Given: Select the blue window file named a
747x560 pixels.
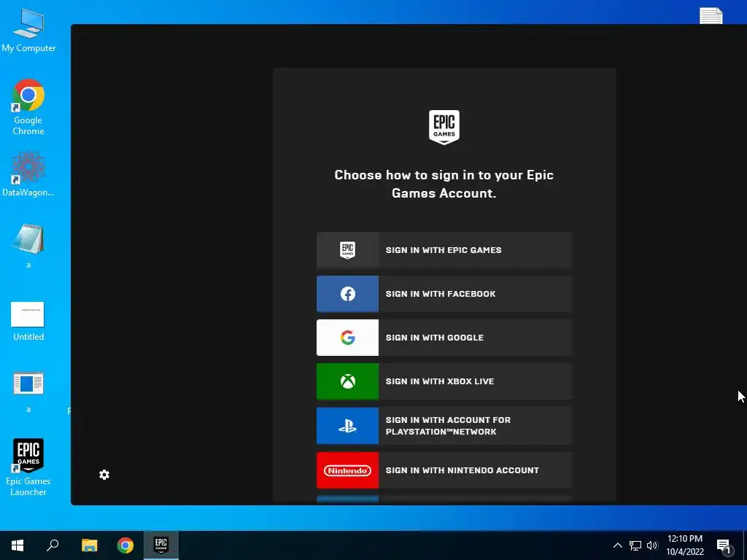Looking at the screenshot, I should tap(28, 392).
